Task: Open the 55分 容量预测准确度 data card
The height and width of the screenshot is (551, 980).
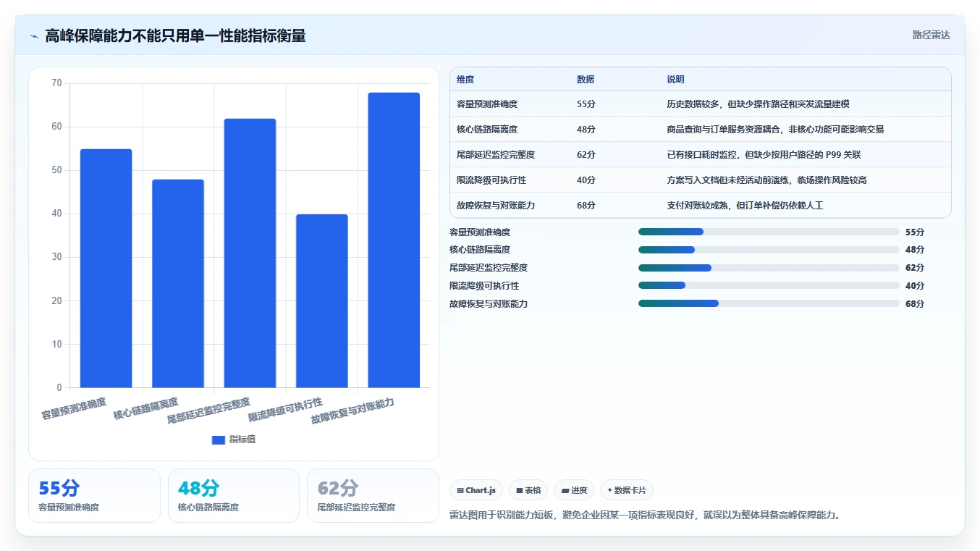Action: coord(94,495)
